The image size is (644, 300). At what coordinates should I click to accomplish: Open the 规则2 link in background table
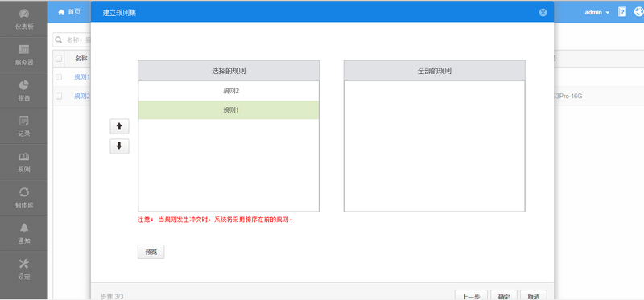82,96
